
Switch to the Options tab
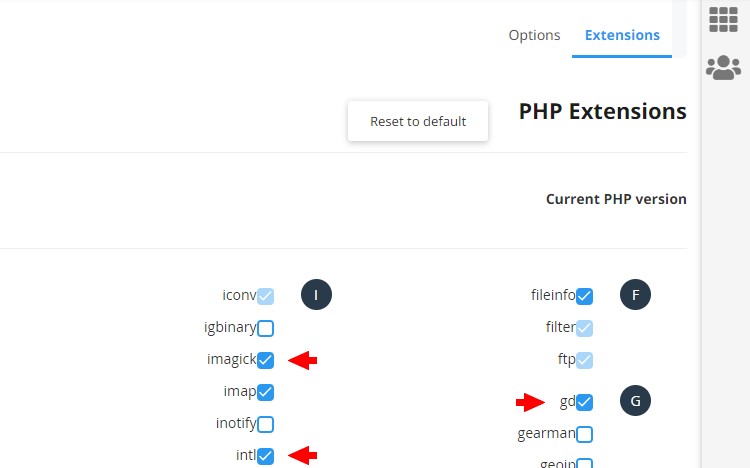tap(534, 35)
